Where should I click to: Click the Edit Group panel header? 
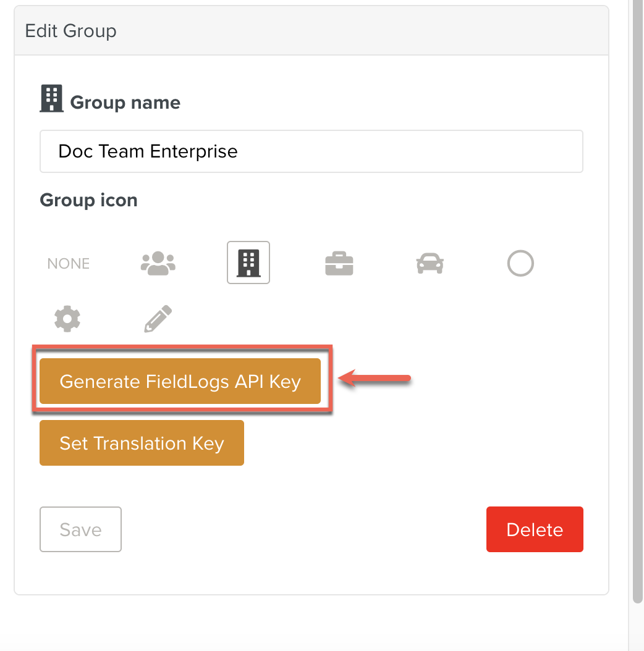[311, 31]
